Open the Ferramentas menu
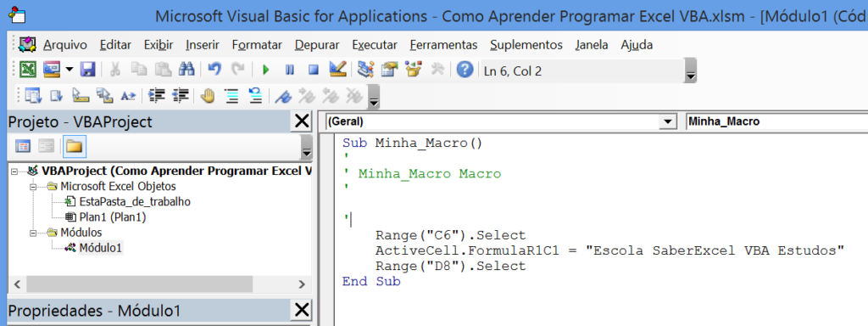 444,45
